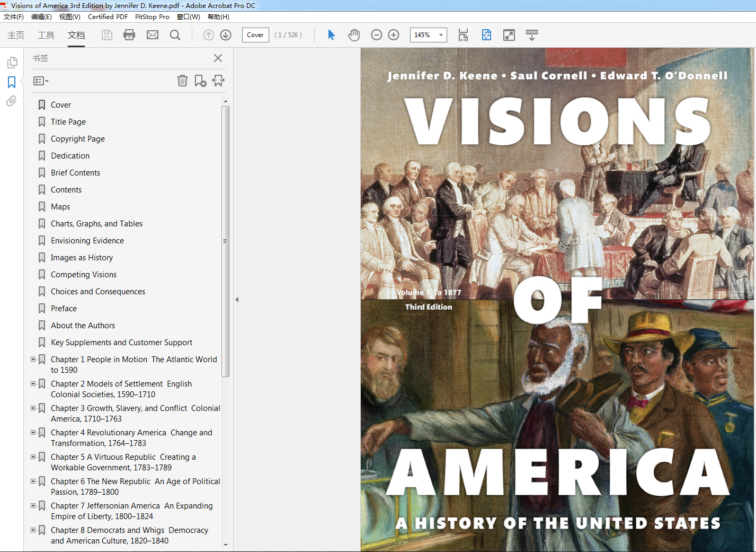Toggle the Bookmarks sidebar panel icon
The image size is (756, 552).
point(12,82)
